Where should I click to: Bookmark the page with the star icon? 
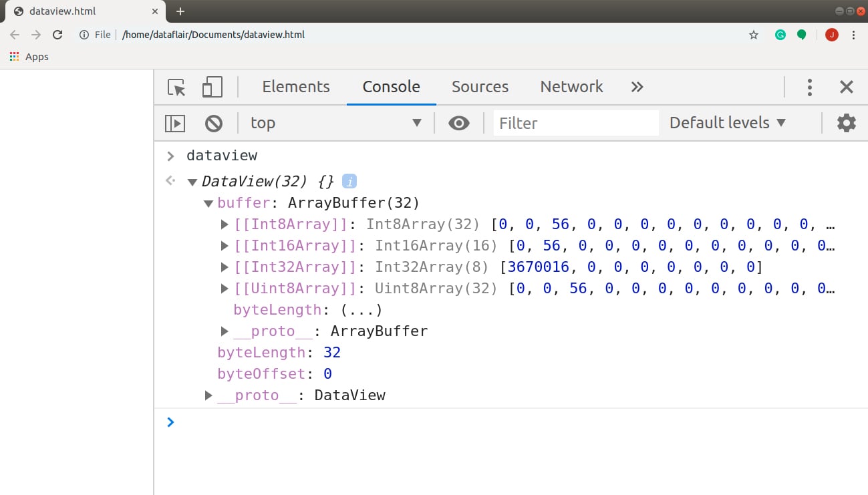click(754, 34)
